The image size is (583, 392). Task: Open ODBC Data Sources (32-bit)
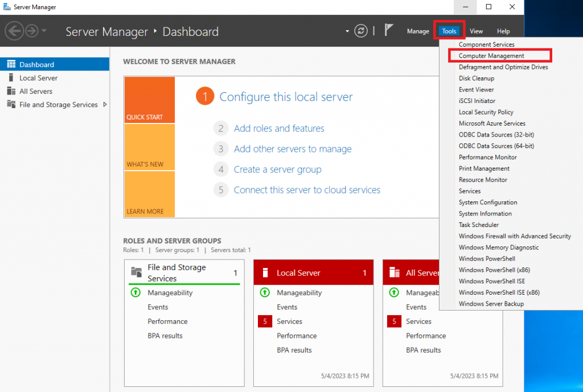coord(496,134)
